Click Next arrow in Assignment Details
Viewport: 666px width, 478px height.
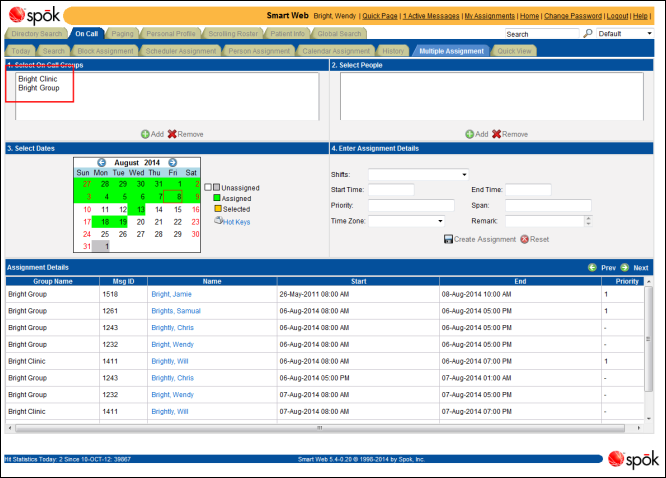624,267
